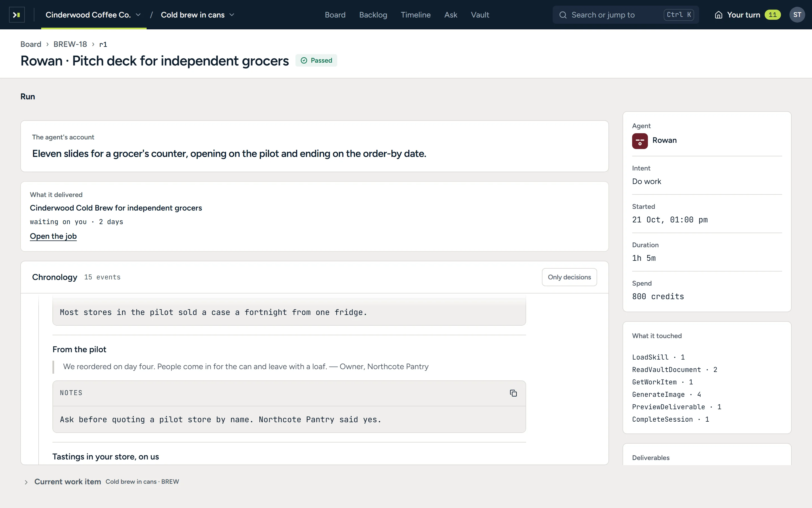Click the r1 breadcrumb item
Screen dimensions: 812x508
103,44
